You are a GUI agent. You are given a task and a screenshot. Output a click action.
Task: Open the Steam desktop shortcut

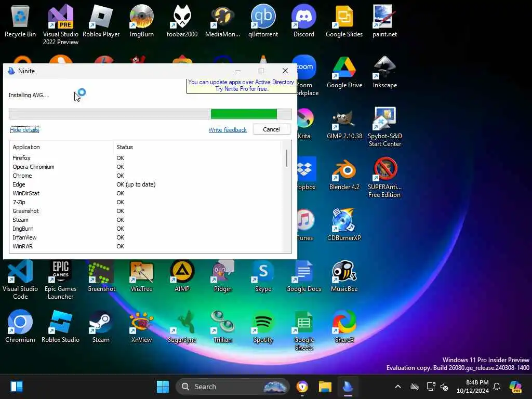(x=101, y=326)
